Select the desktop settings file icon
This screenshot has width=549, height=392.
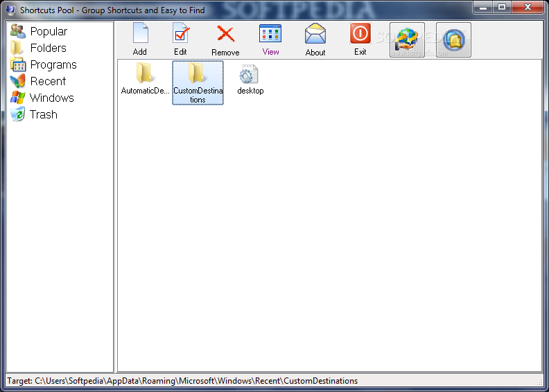point(249,74)
